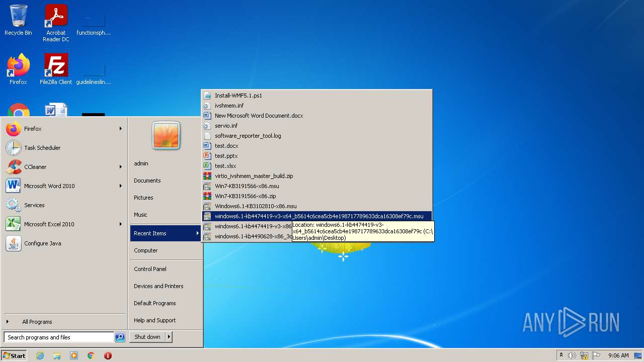The height and width of the screenshot is (362, 644).
Task: Click the Shut down button
Action: tap(147, 337)
